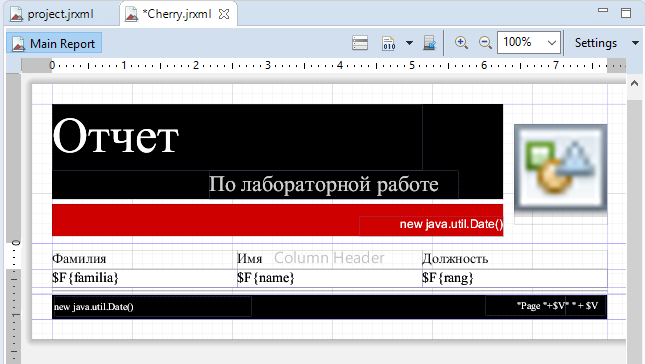Expand the Settings dropdown arrow
The height and width of the screenshot is (364, 645).
(x=635, y=43)
